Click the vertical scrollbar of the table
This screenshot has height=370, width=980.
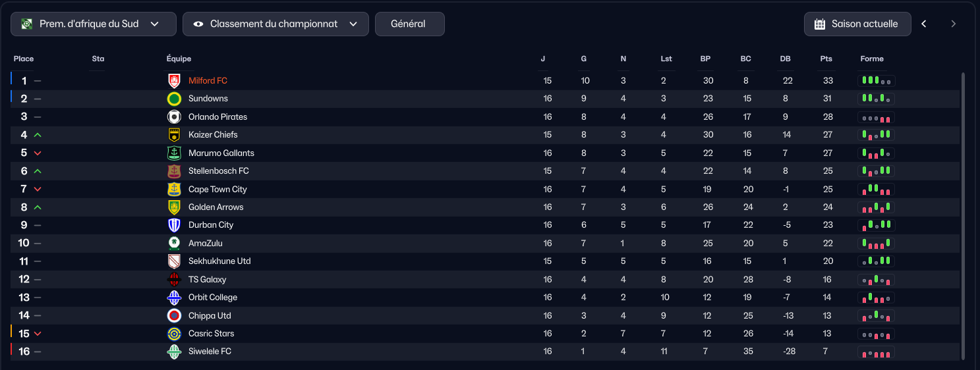pyautogui.click(x=964, y=216)
